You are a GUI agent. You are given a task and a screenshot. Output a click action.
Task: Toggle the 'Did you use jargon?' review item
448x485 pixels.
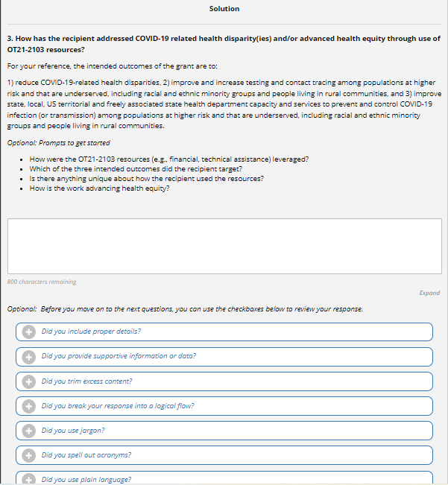pos(73,431)
